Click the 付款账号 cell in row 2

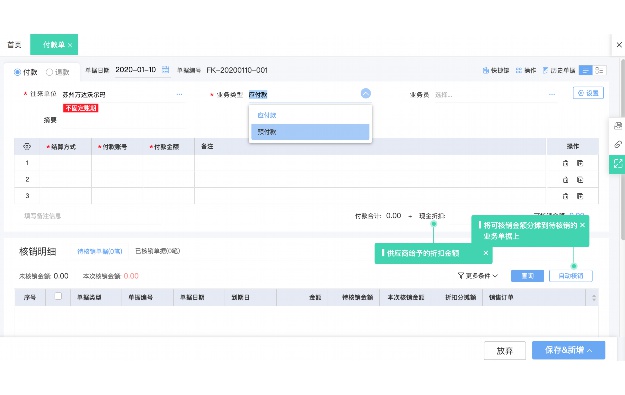tap(117, 180)
